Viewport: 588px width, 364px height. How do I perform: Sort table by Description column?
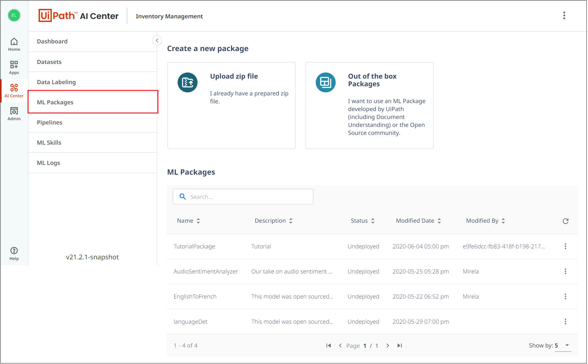273,221
